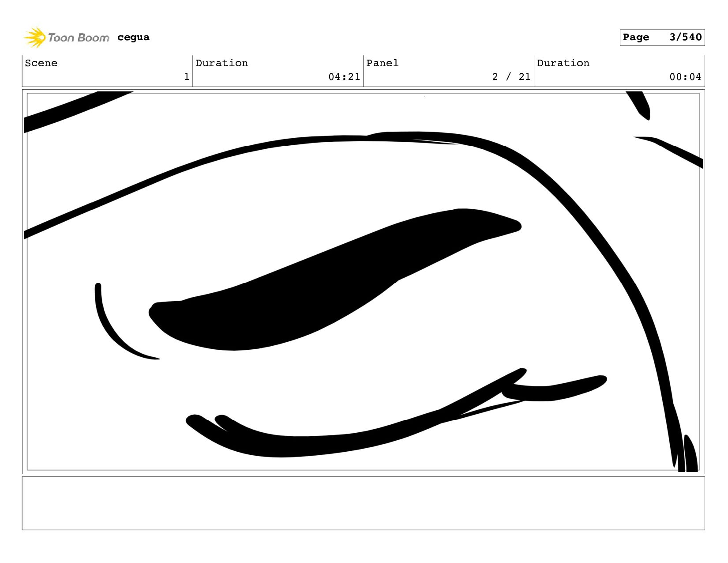Click the 'Panel' header label

click(382, 63)
